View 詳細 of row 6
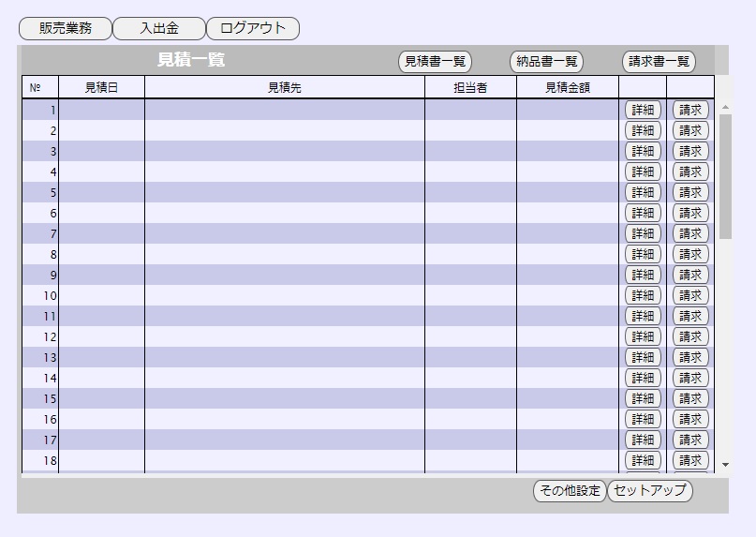The height and width of the screenshot is (537, 756). tap(643, 214)
